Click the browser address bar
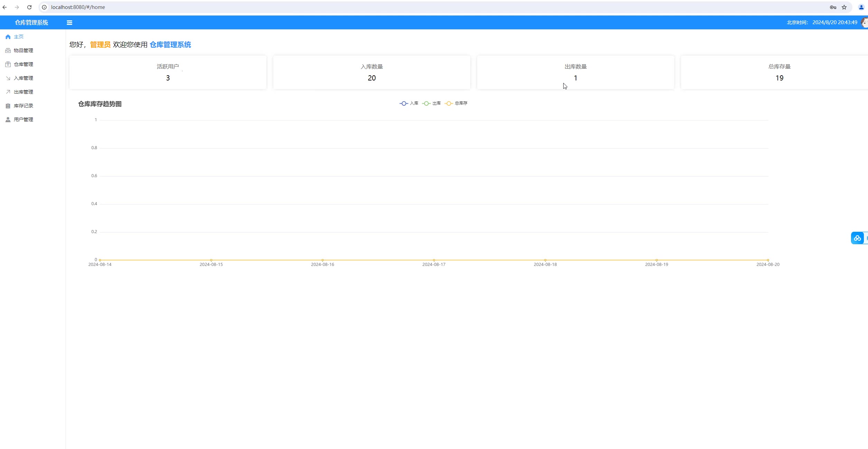 point(415,7)
